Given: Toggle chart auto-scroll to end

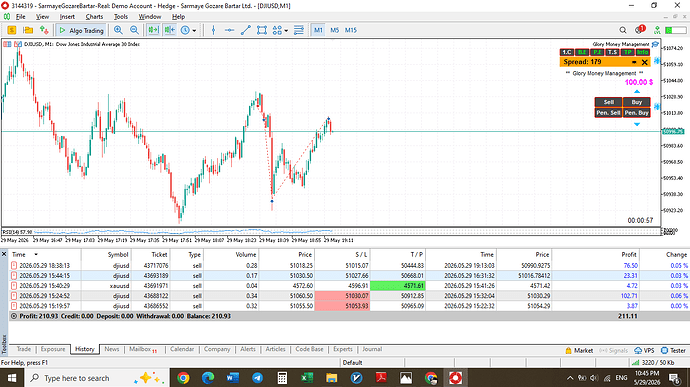Looking at the screenshot, I should 153,30.
